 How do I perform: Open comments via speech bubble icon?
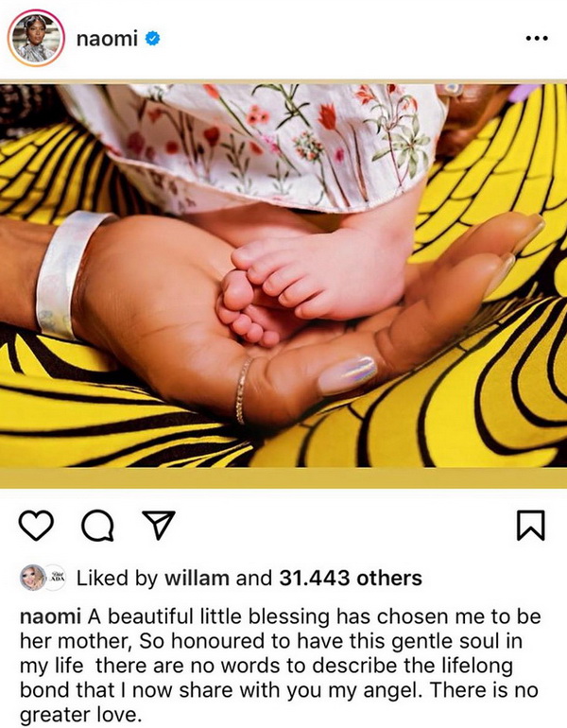tap(97, 526)
